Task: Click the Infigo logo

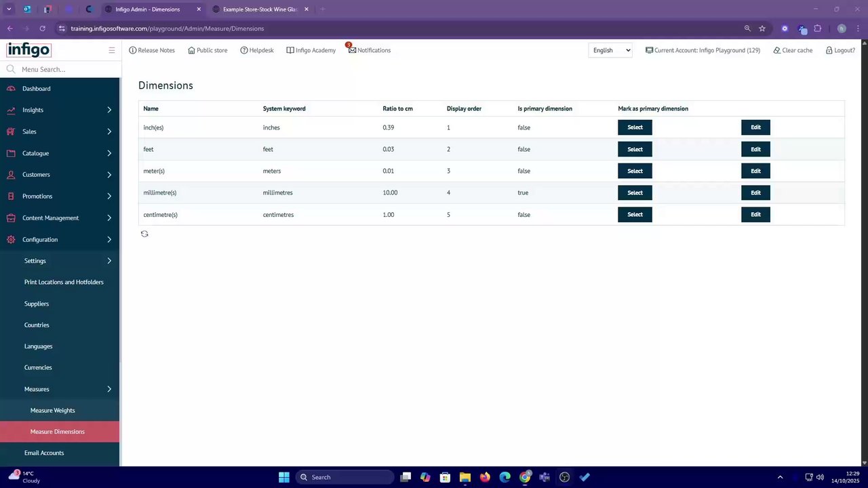Action: pyautogui.click(x=28, y=50)
